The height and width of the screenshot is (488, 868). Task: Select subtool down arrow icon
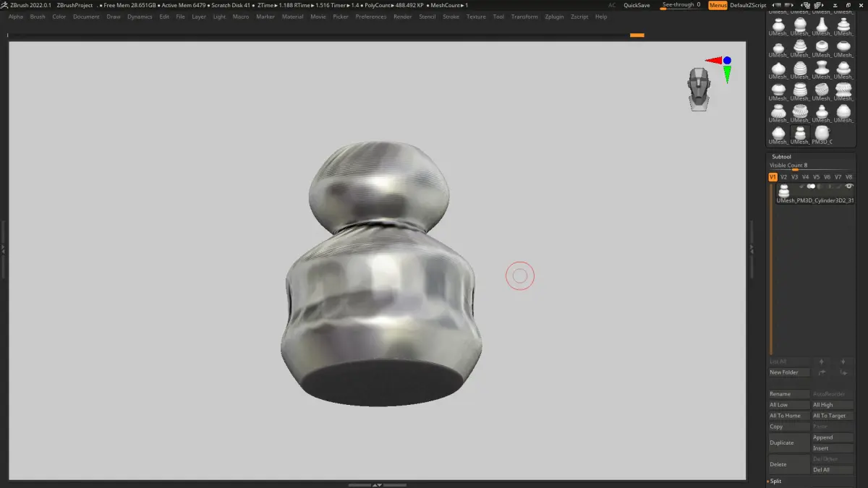843,361
